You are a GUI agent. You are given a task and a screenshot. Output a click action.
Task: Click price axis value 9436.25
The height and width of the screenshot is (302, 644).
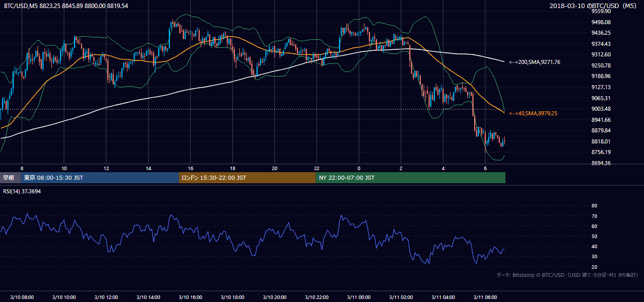coord(601,33)
